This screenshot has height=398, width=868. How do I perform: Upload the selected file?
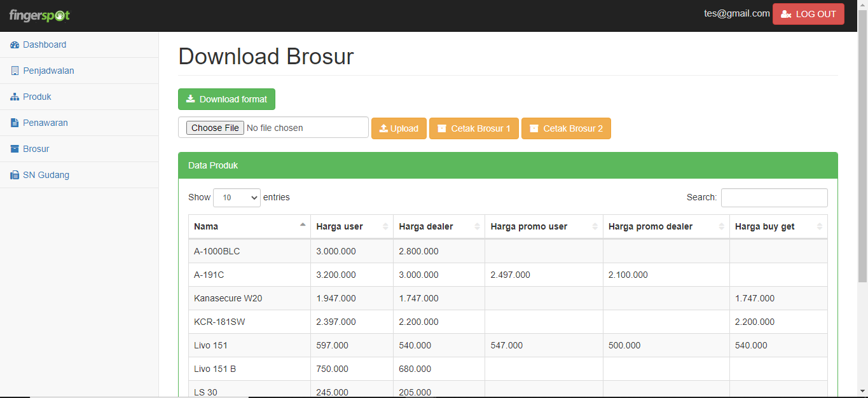(399, 128)
